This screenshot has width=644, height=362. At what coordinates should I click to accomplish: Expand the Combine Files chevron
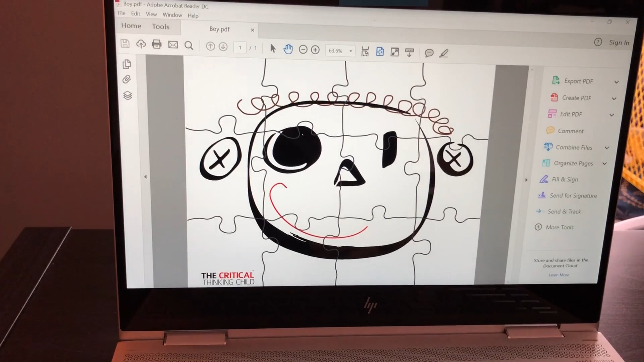(x=607, y=148)
